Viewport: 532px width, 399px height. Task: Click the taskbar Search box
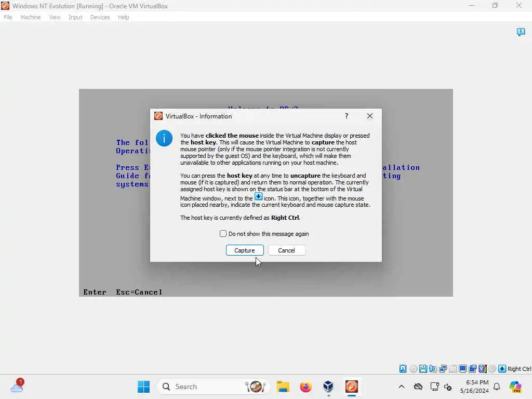coord(214,387)
